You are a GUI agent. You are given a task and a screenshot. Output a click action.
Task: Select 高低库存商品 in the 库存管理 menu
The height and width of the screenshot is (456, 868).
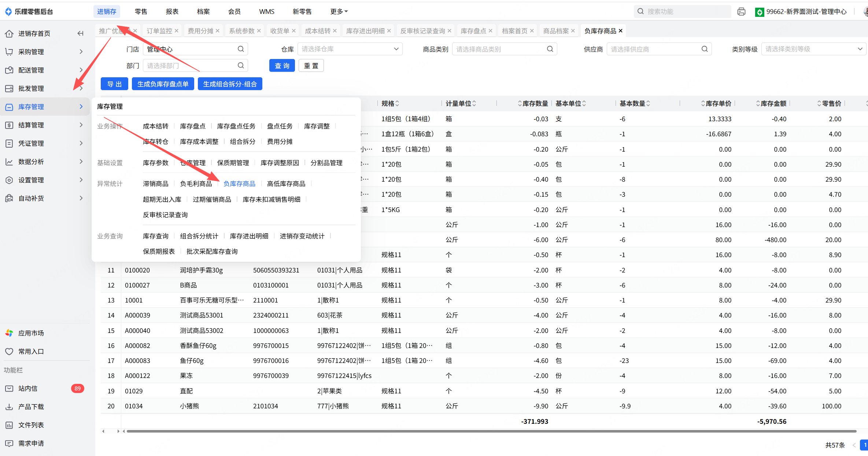[286, 183]
